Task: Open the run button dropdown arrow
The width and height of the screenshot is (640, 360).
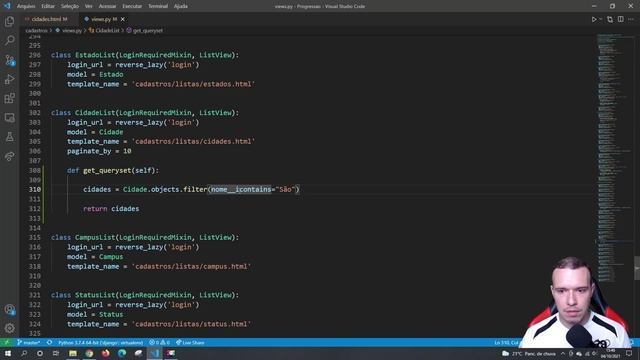Action: coord(600,19)
